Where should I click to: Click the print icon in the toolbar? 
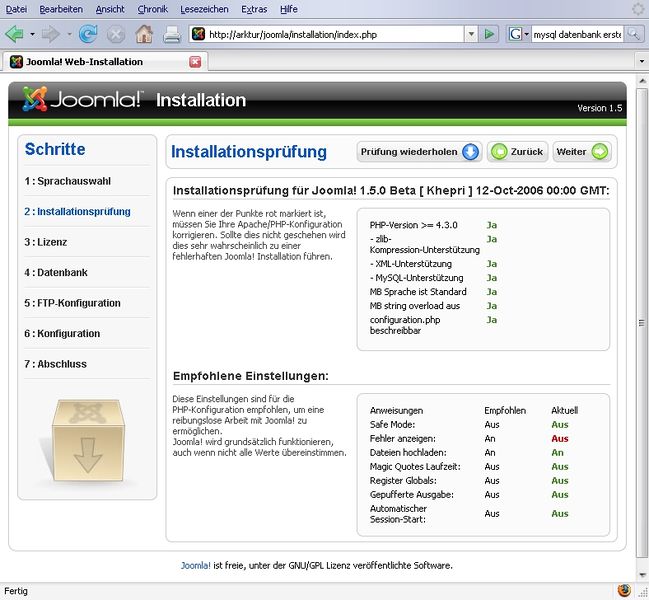pos(172,34)
